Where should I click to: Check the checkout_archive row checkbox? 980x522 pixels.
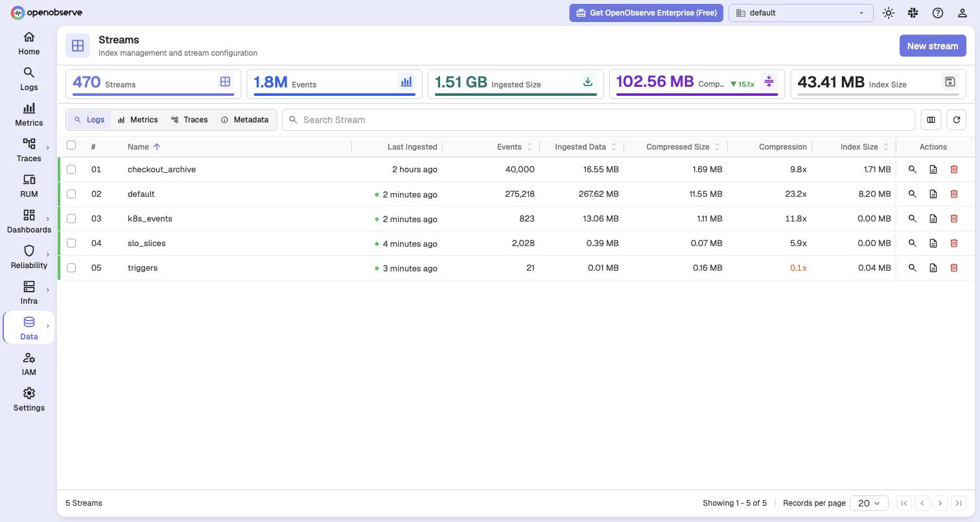point(71,170)
